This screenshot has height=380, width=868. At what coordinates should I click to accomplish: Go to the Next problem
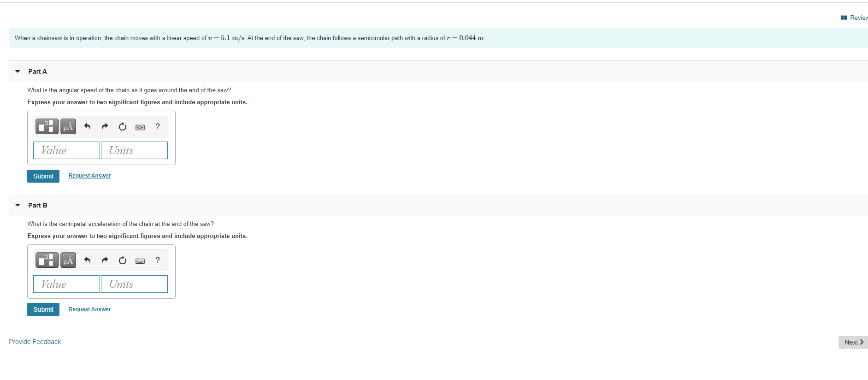click(853, 342)
